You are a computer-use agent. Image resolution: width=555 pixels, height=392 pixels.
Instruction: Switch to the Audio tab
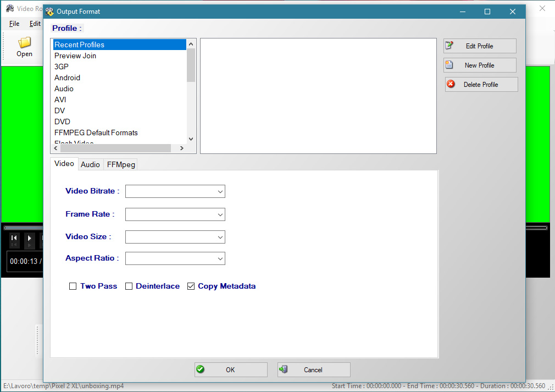point(90,164)
